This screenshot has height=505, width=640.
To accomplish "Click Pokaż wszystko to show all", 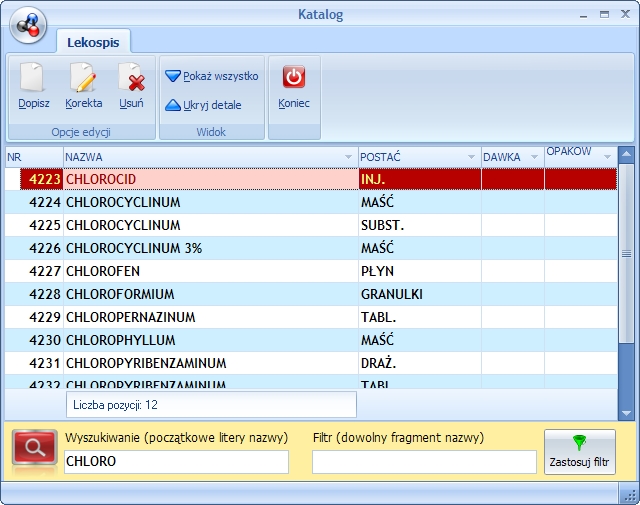I will pos(212,76).
